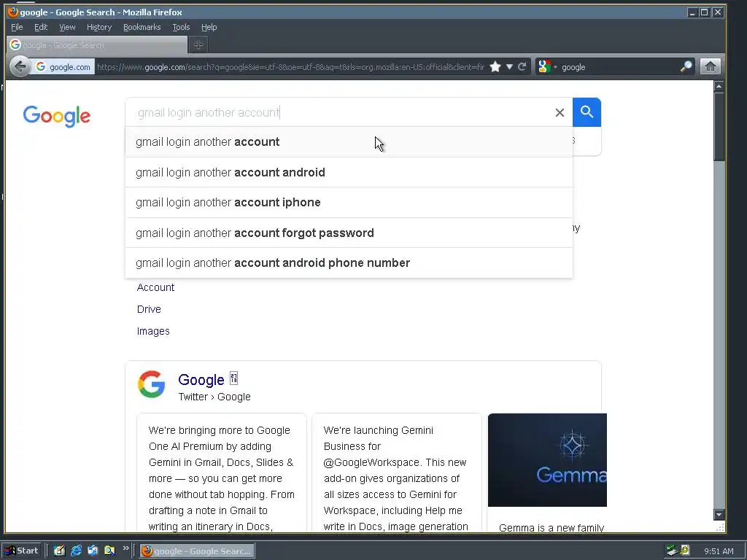Viewport: 747px width, 560px height.
Task: Open the History menu
Action: (99, 27)
